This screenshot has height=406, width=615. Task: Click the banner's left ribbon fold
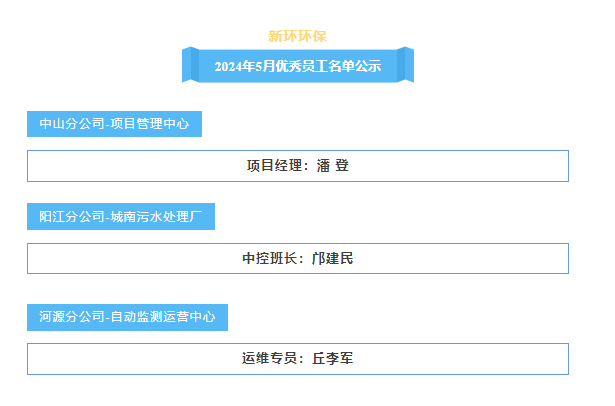point(191,65)
